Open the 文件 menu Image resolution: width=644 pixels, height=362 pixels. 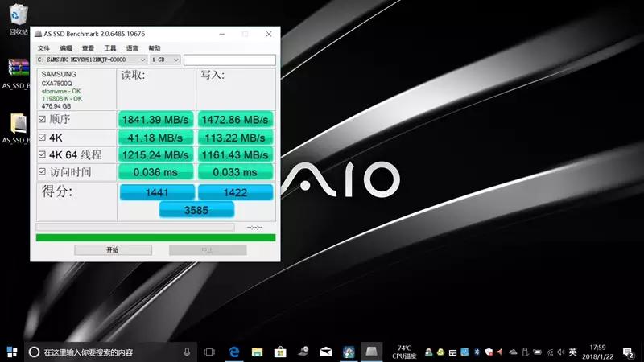pyautogui.click(x=43, y=48)
